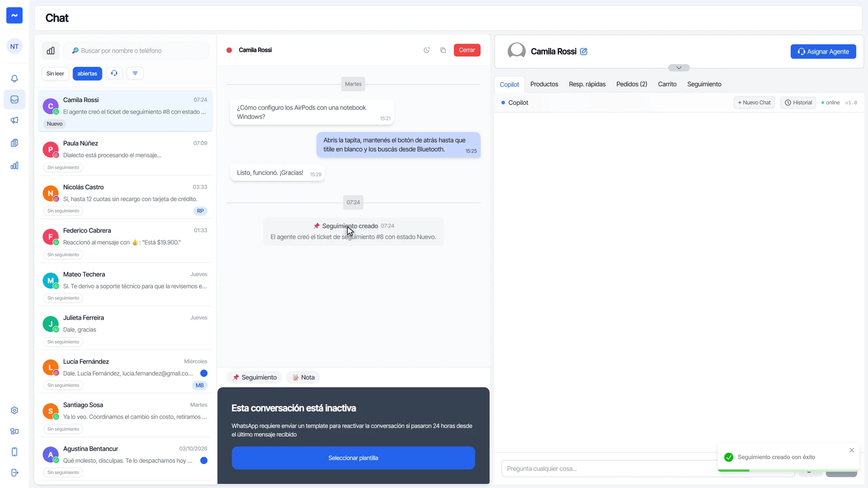Open the campaigns megaphone icon
Screen dimensions: 868x488
[14, 120]
